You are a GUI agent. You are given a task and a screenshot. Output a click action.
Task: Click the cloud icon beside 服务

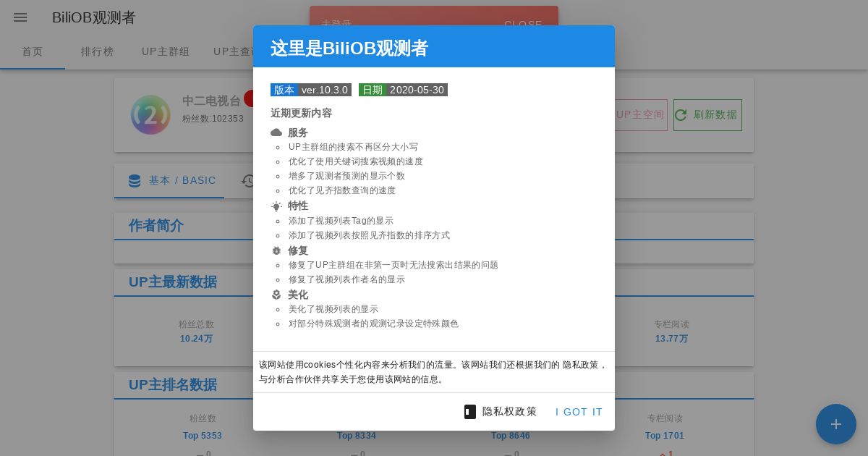(276, 132)
